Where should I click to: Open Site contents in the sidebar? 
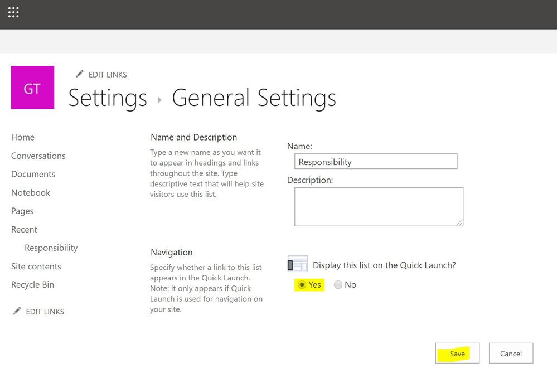(x=36, y=266)
